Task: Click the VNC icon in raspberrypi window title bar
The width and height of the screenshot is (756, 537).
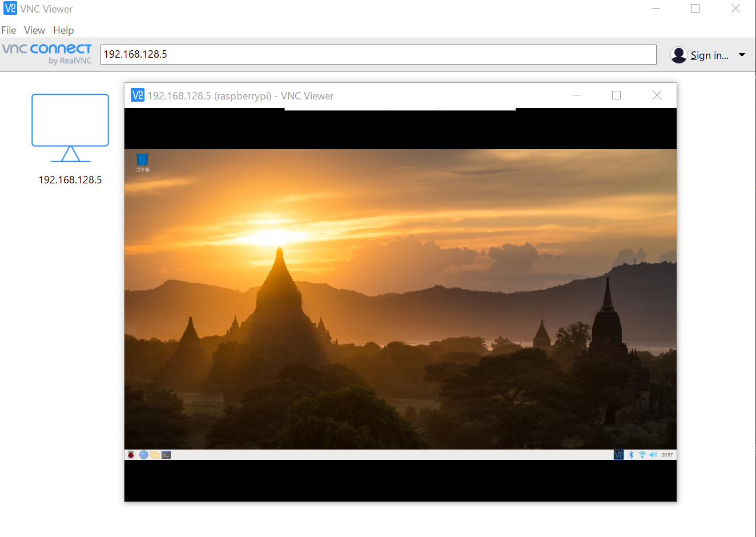Action: click(x=138, y=95)
